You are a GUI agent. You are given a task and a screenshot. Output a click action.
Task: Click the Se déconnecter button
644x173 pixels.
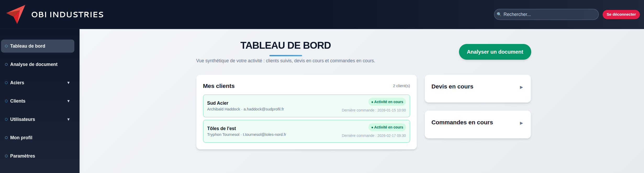621,14
